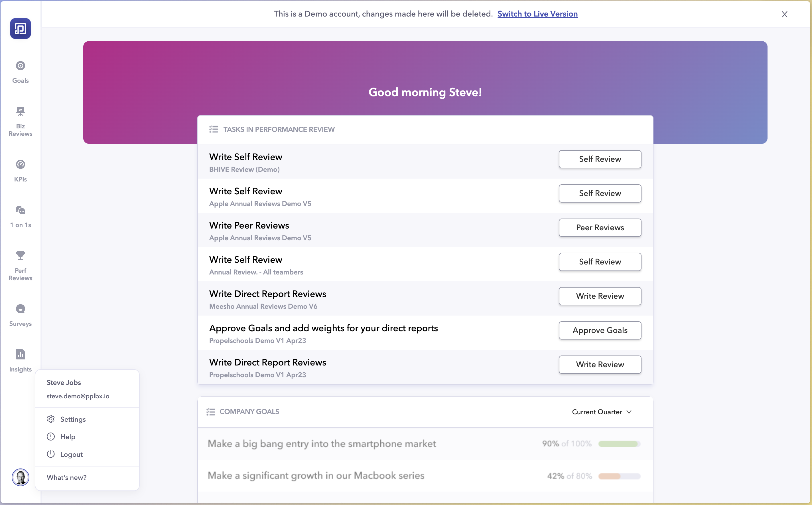The image size is (812, 505).
Task: Open the Goals sidebar icon
Action: click(x=20, y=65)
